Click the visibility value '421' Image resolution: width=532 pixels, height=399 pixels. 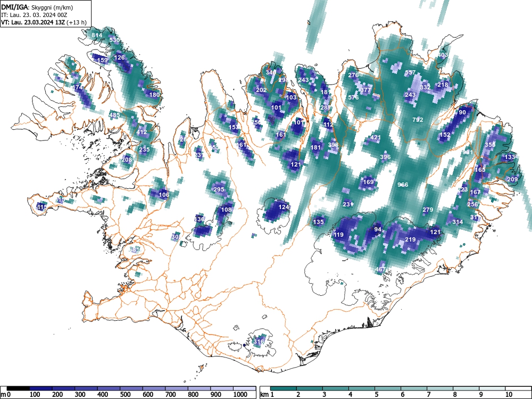coord(376,138)
